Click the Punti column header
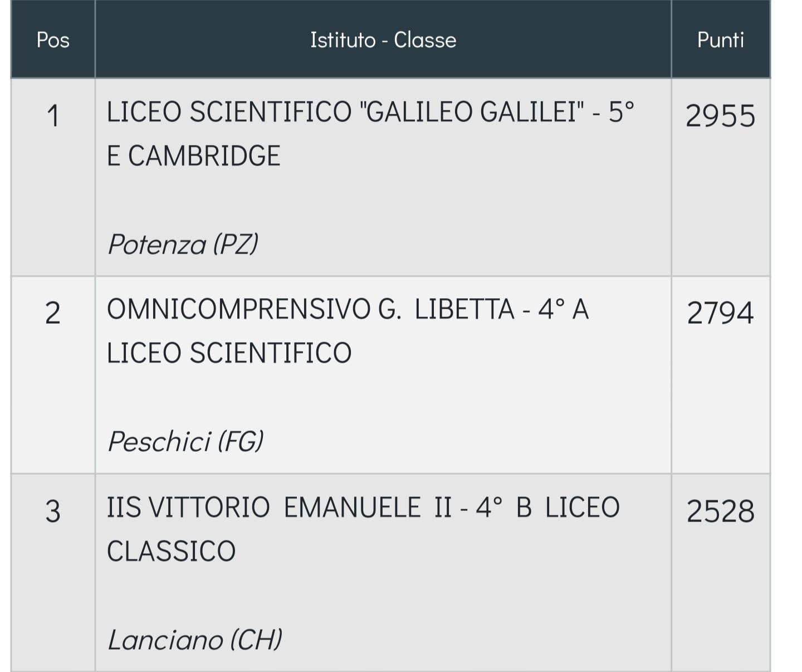The height and width of the screenshot is (672, 802). click(x=721, y=40)
